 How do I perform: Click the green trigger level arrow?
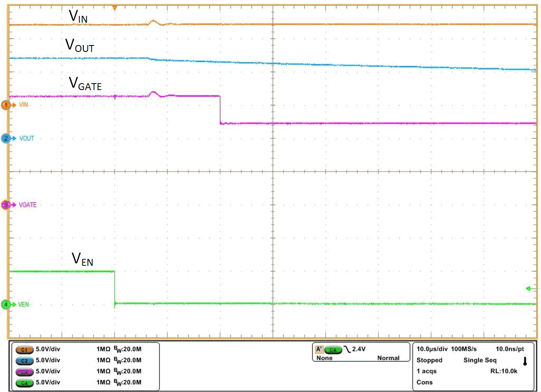pos(528,289)
